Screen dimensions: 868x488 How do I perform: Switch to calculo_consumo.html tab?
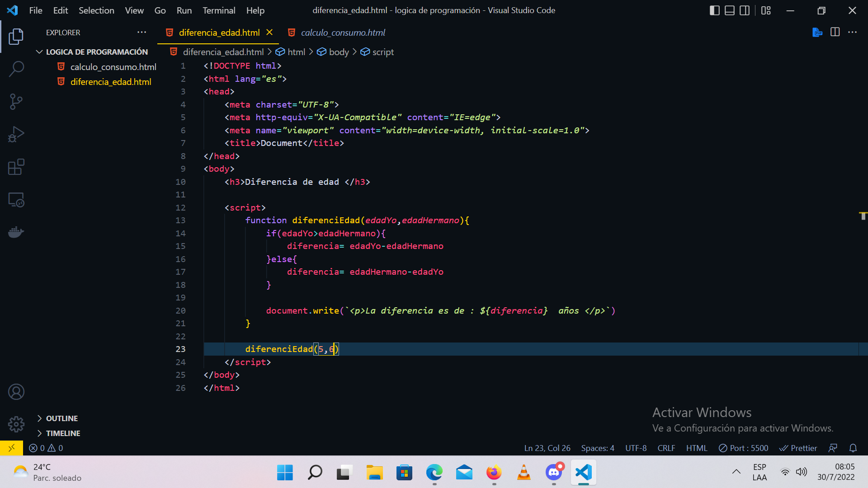[336, 33]
